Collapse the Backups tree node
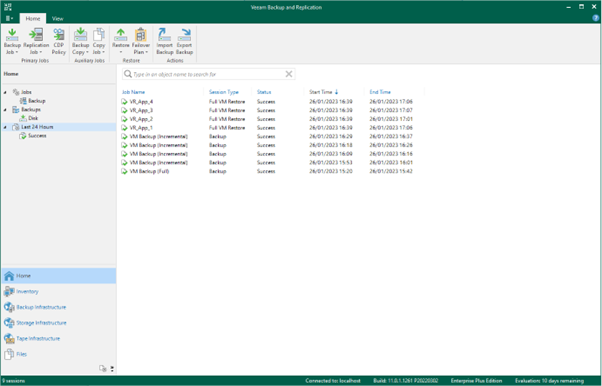602x386 pixels. (x=5, y=110)
